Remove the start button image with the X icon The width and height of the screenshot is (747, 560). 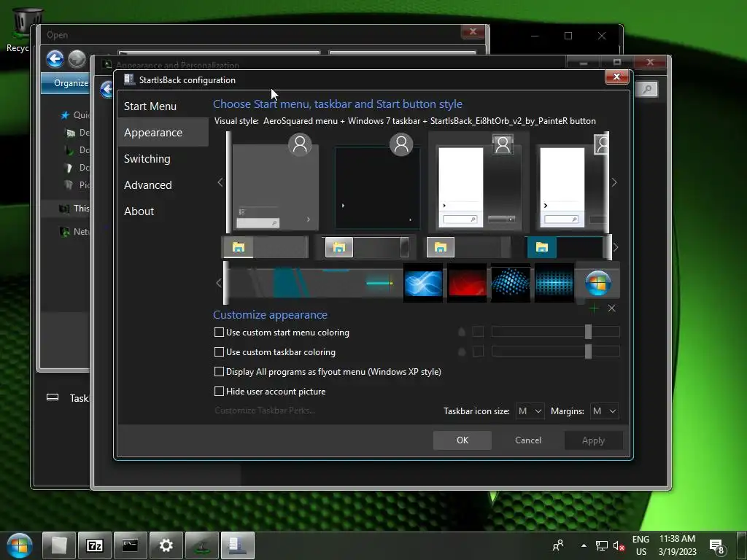(x=612, y=308)
